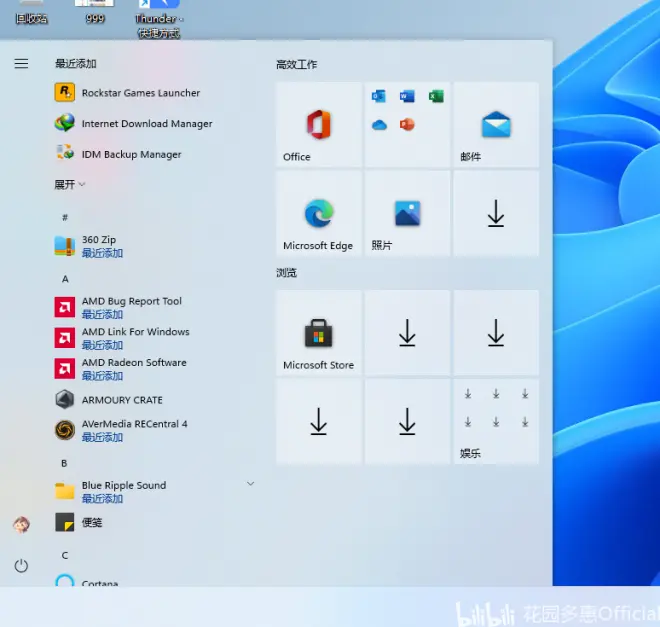Open the Microsoft Store tile

pyautogui.click(x=319, y=333)
